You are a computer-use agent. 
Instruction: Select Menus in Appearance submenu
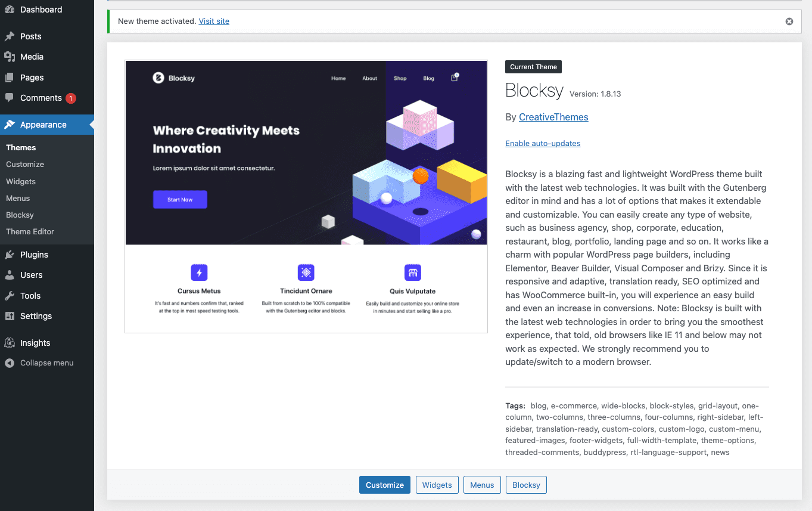click(18, 198)
